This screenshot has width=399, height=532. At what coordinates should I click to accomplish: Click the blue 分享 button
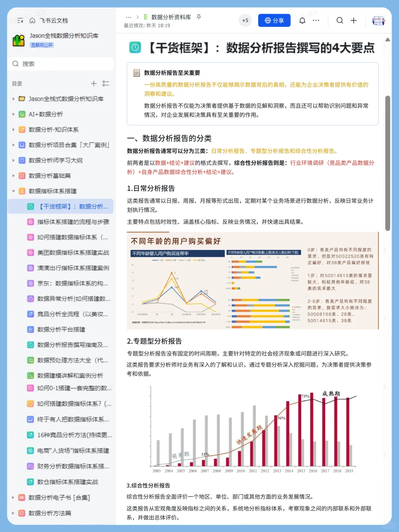pos(274,20)
